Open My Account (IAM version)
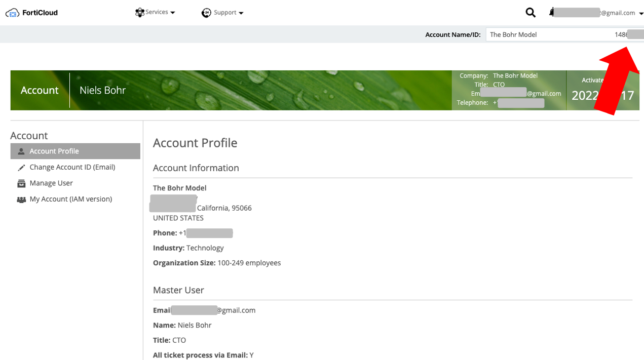This screenshot has height=360, width=644. tap(70, 199)
